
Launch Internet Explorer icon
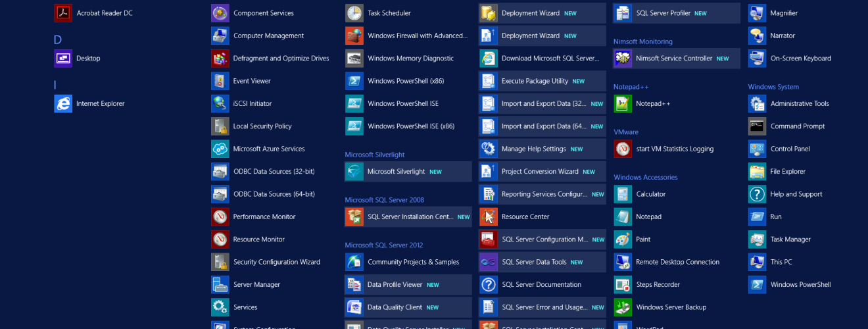(63, 104)
